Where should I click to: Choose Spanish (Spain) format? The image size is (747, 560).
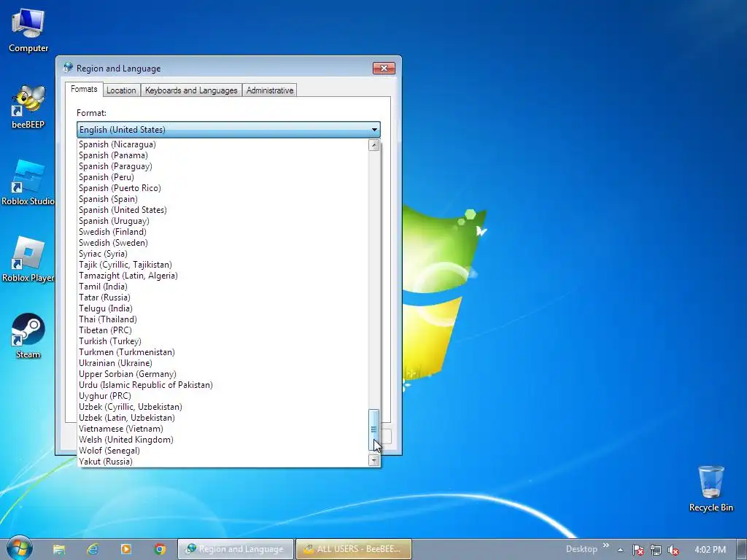tap(223, 199)
